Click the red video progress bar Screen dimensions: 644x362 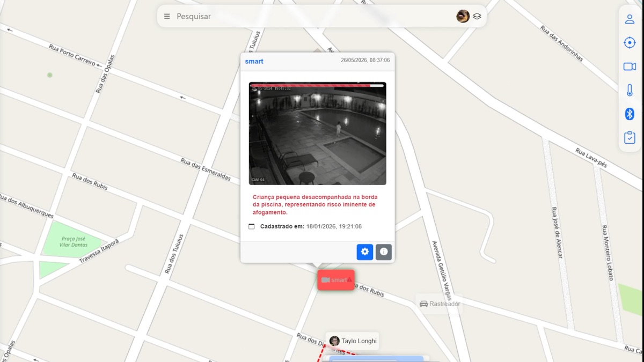[x=318, y=85]
